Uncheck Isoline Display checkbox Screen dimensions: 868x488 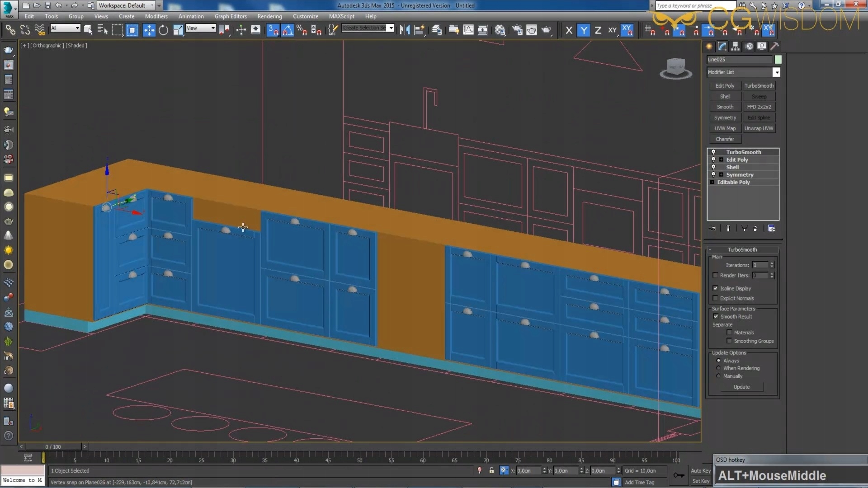click(x=715, y=288)
